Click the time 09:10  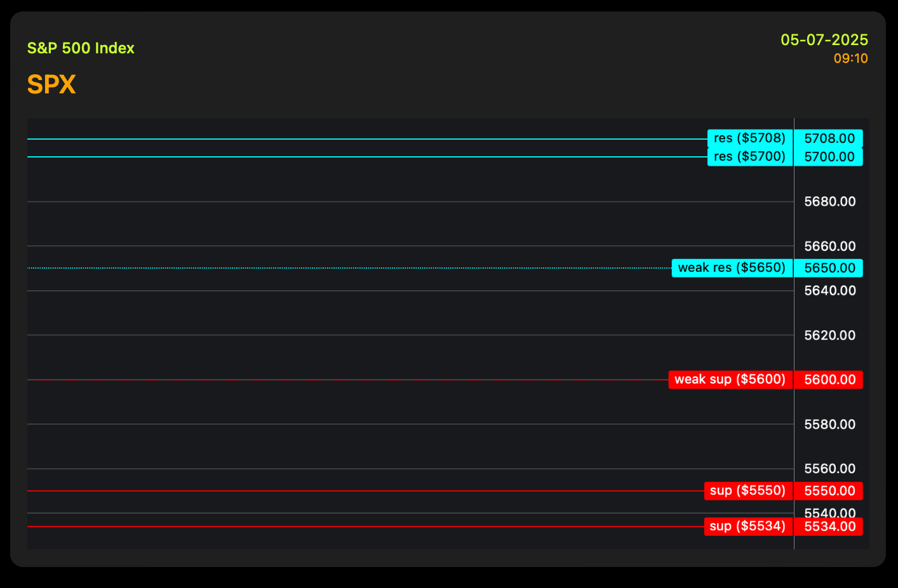pos(851,58)
